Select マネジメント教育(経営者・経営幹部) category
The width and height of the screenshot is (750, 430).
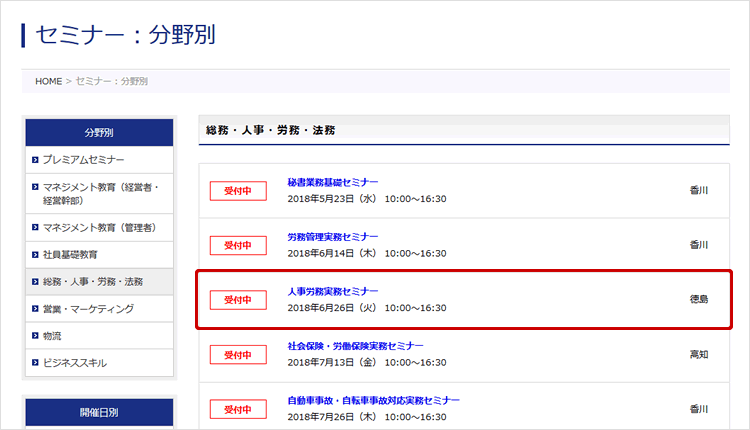tap(100, 194)
